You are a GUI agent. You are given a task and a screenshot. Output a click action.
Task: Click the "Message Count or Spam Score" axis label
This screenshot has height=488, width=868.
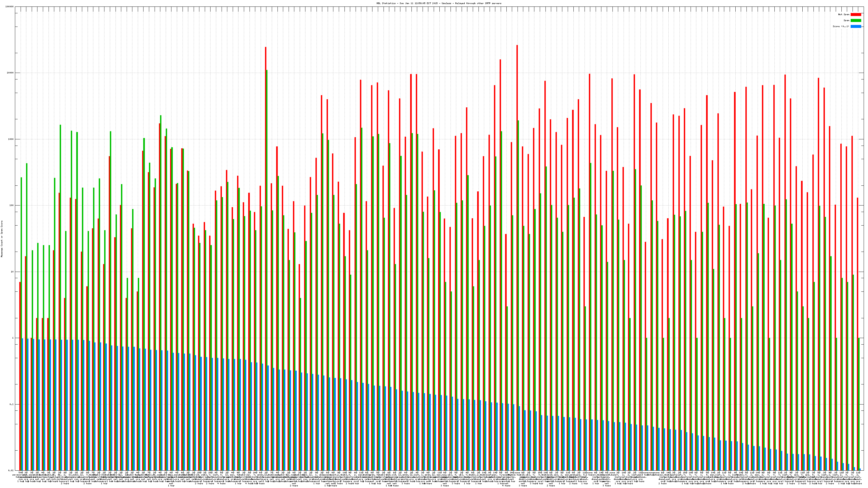point(2,239)
